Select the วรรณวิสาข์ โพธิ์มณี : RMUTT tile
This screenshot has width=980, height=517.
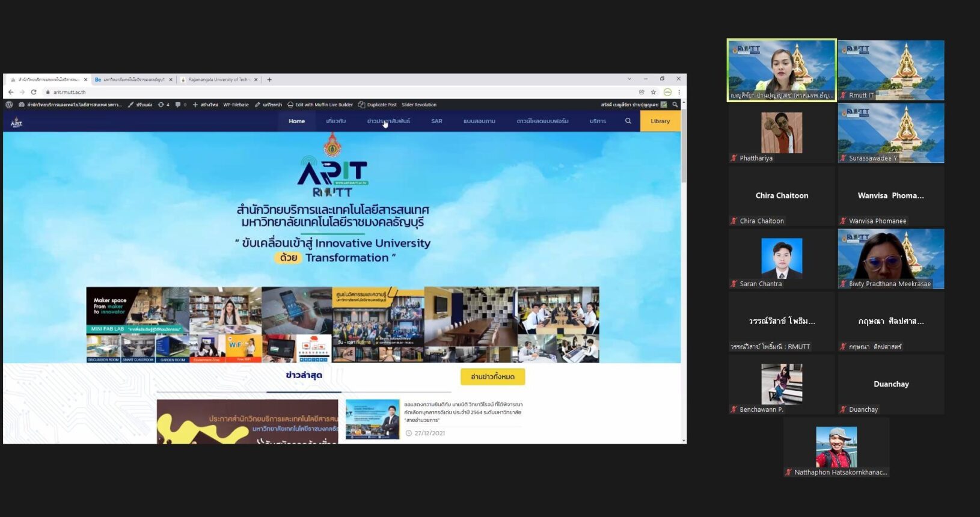782,322
